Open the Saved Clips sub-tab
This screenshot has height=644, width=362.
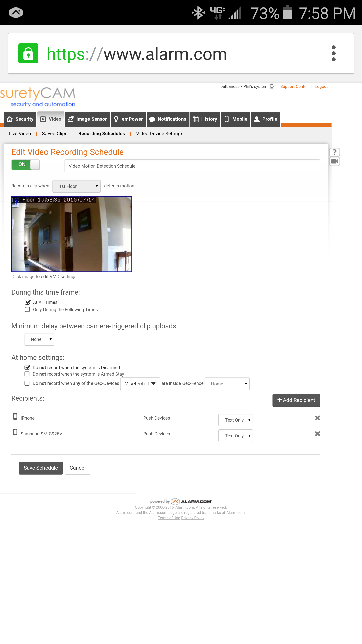point(55,134)
